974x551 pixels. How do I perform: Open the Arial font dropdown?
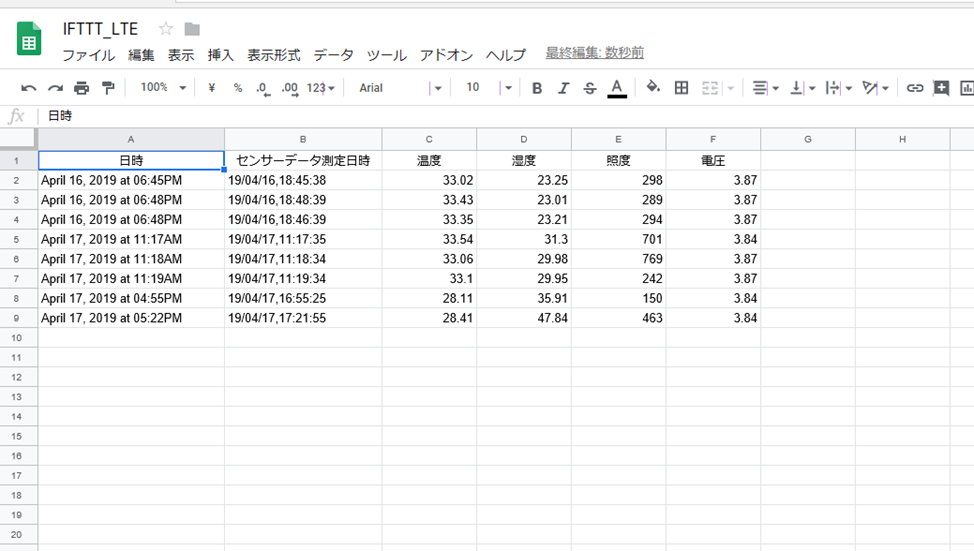(x=399, y=88)
